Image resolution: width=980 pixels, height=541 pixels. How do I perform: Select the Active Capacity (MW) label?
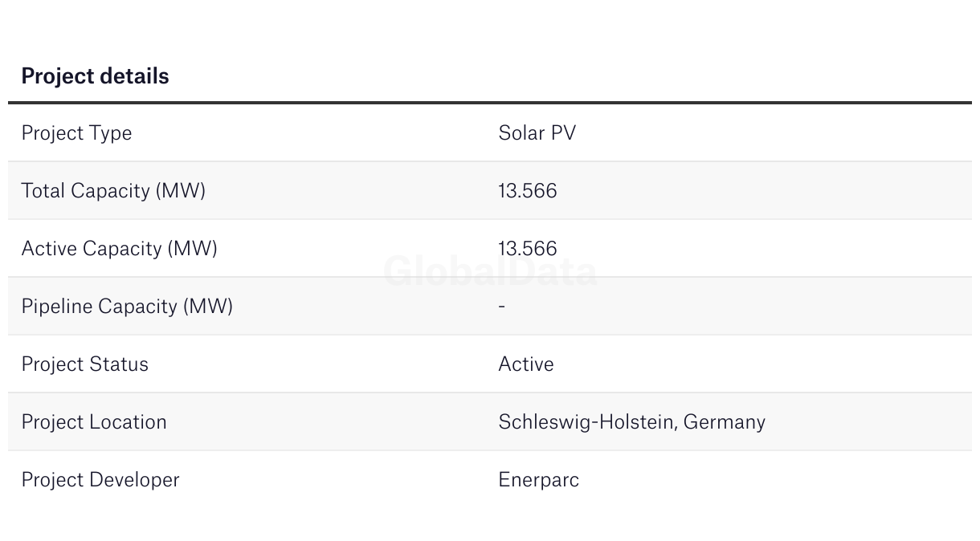click(119, 249)
